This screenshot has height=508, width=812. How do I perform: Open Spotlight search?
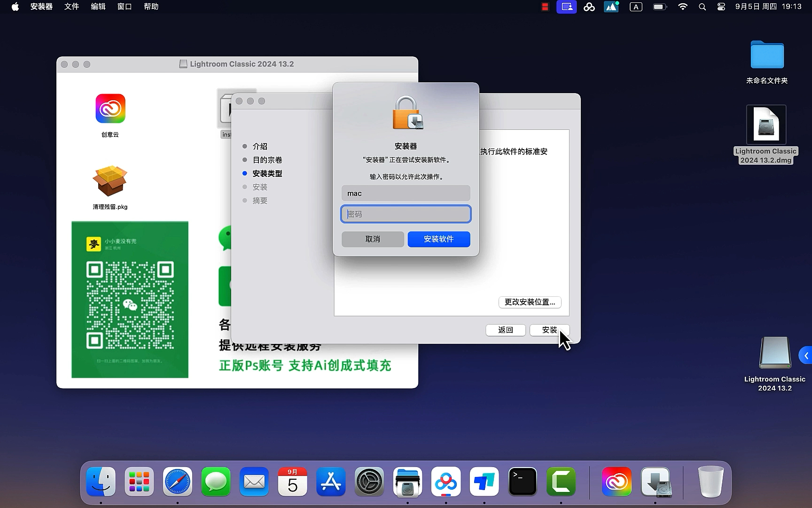click(703, 7)
